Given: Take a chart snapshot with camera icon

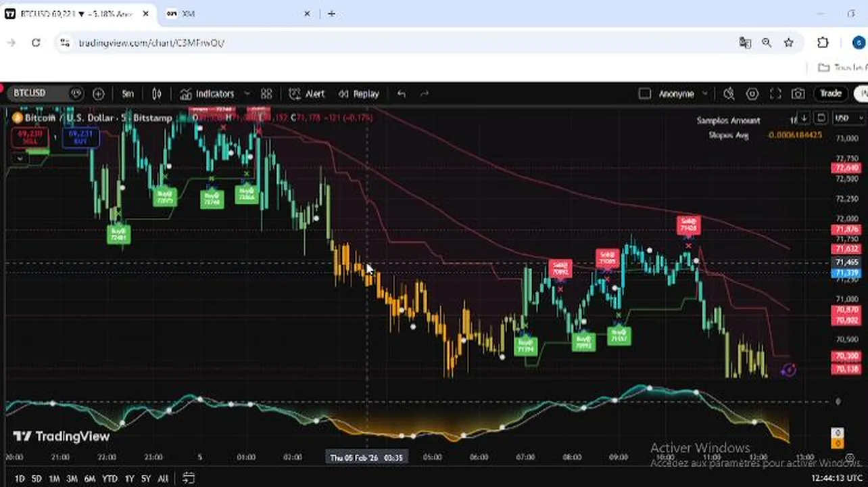Looking at the screenshot, I should (798, 94).
